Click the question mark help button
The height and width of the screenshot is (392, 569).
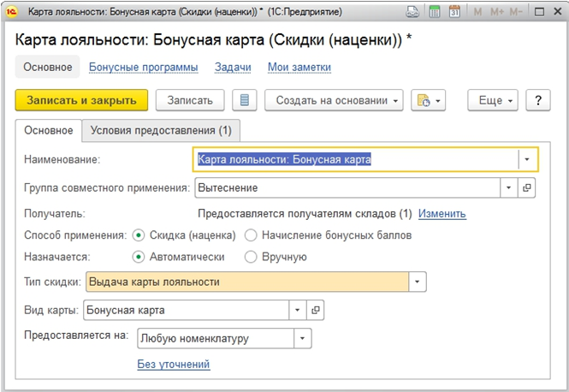pos(538,100)
